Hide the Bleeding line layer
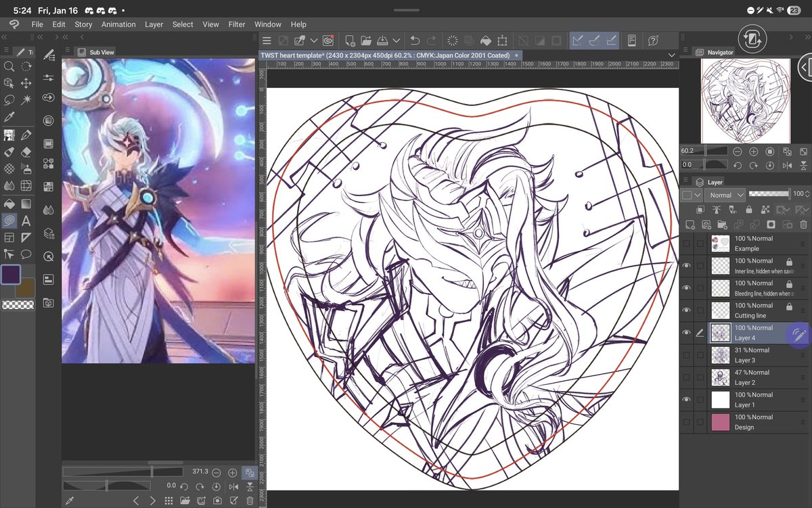 coord(687,288)
